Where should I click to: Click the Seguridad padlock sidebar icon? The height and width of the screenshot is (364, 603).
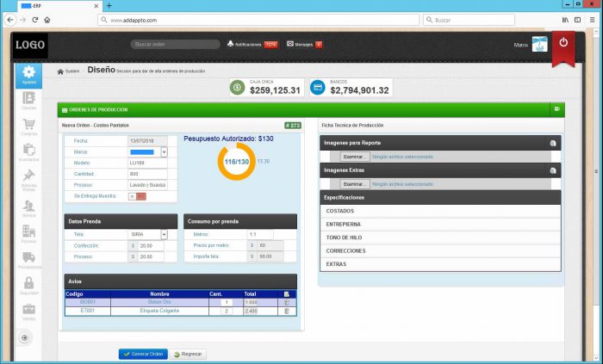click(28, 284)
